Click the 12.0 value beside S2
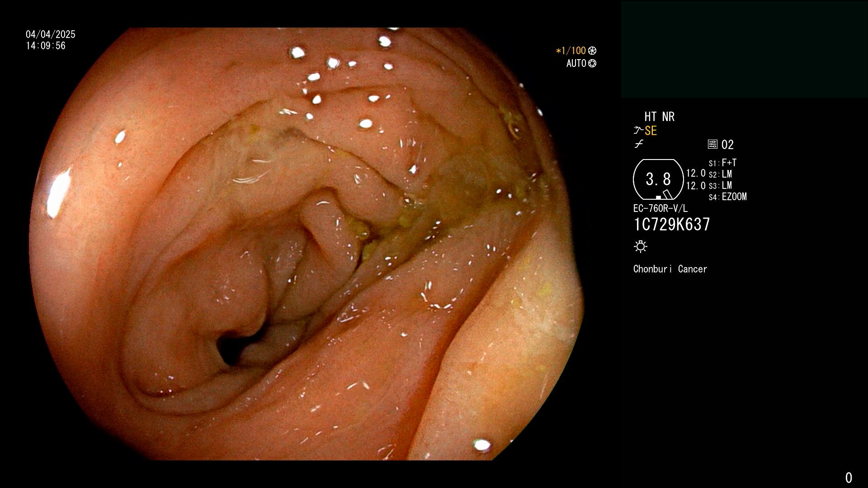Viewport: 868px width, 488px height. 696,174
